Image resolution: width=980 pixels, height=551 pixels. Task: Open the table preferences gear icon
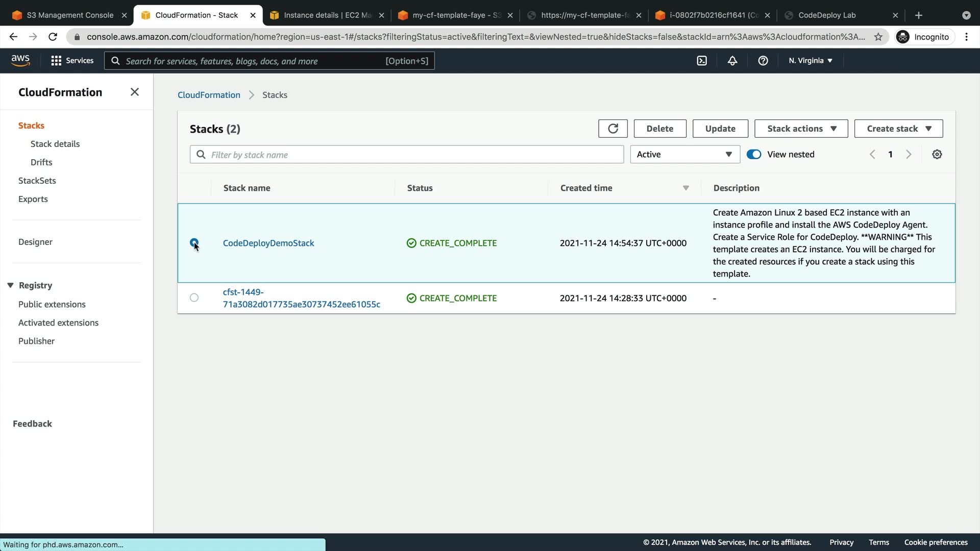pyautogui.click(x=937, y=155)
